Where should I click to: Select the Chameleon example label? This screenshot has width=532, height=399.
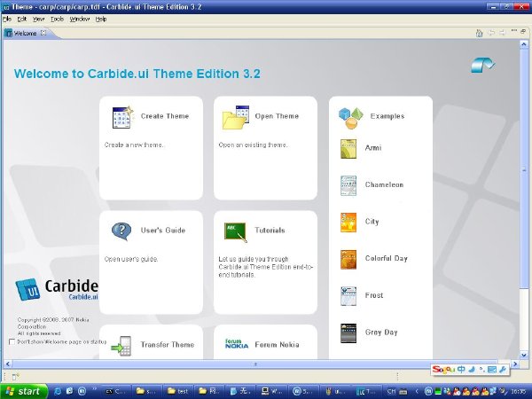384,185
